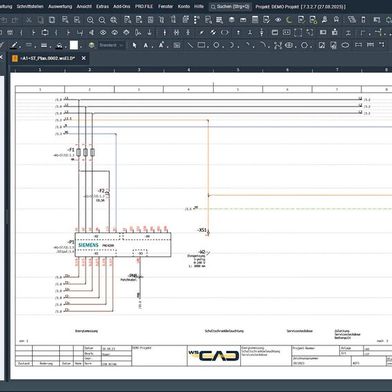Open the Fenster menu
Viewport: 392px width, 392px height.
(165, 6)
